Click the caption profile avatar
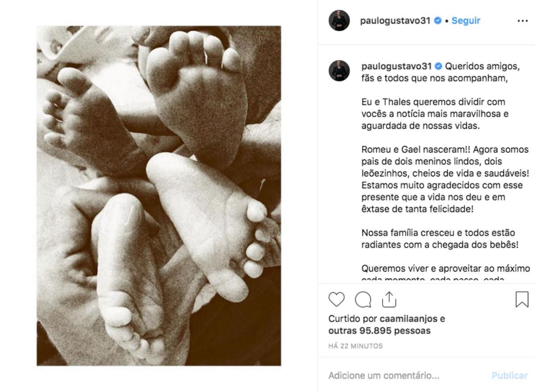 tap(339, 71)
